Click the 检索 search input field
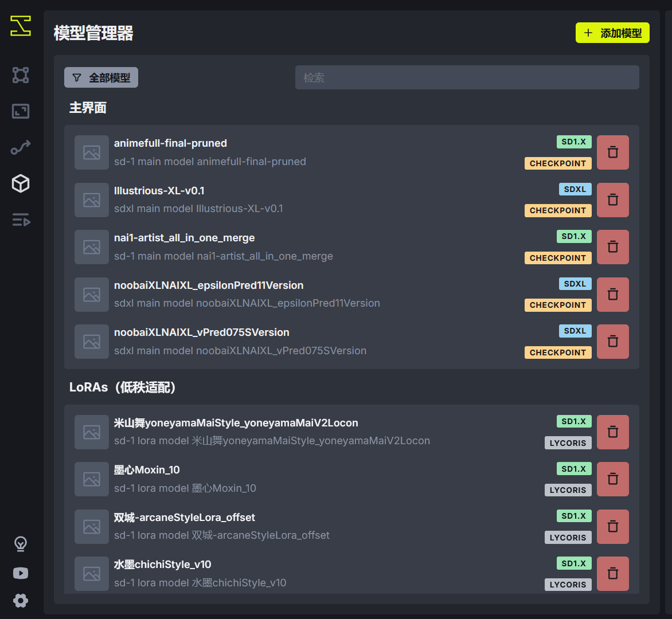The height and width of the screenshot is (619, 672). tap(467, 77)
